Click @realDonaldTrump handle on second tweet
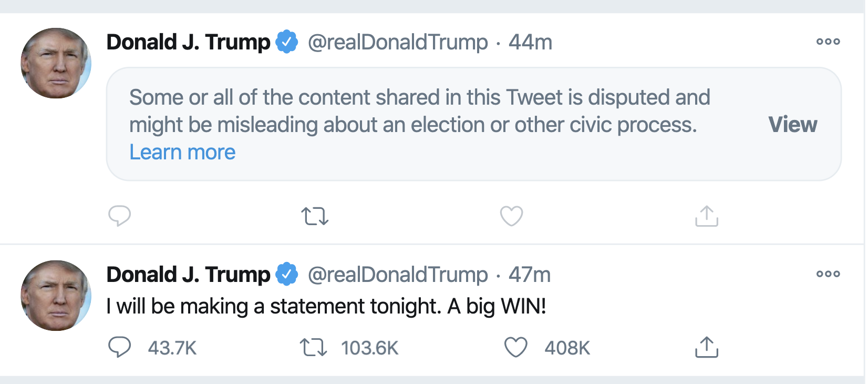This screenshot has height=384, width=868. tap(398, 275)
